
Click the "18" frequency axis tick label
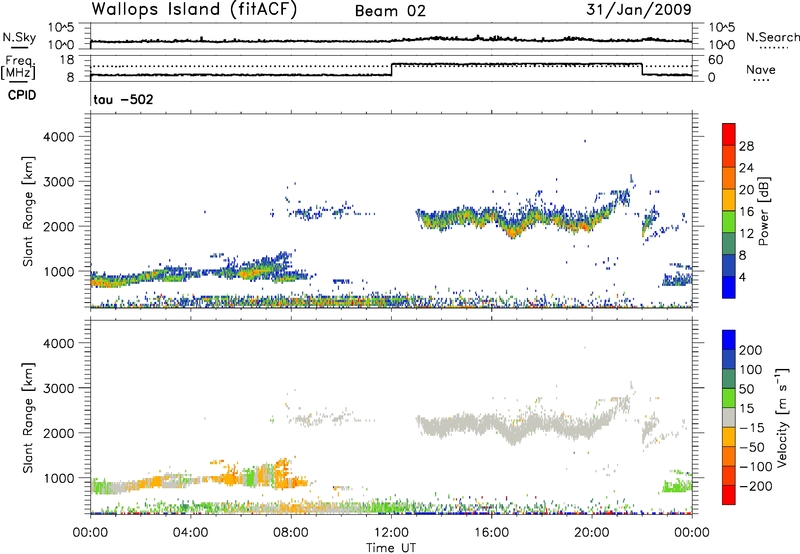67,60
